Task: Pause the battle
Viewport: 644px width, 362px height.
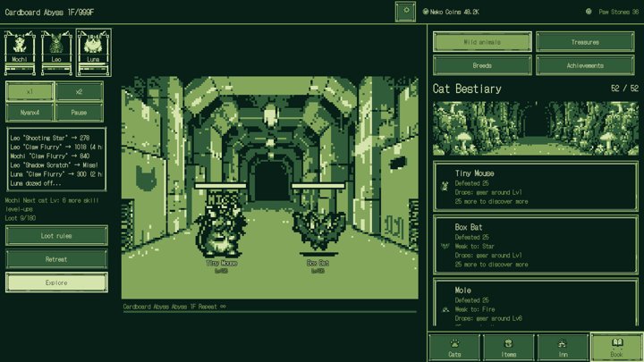Action: tap(79, 112)
